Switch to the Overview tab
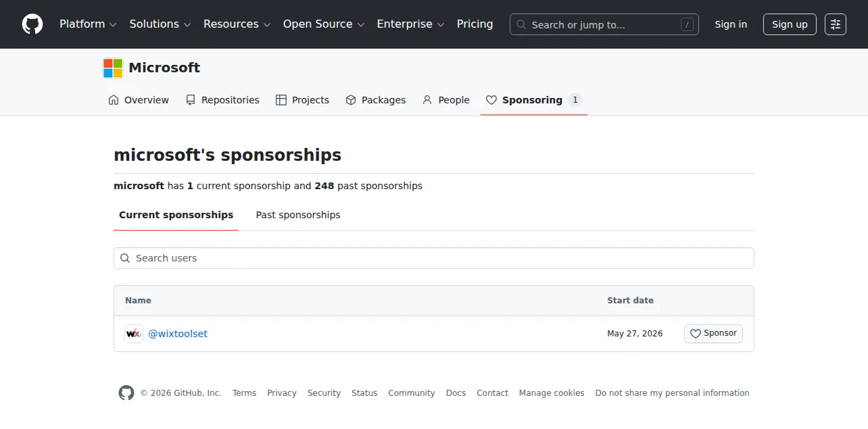The image size is (868, 429). click(139, 100)
